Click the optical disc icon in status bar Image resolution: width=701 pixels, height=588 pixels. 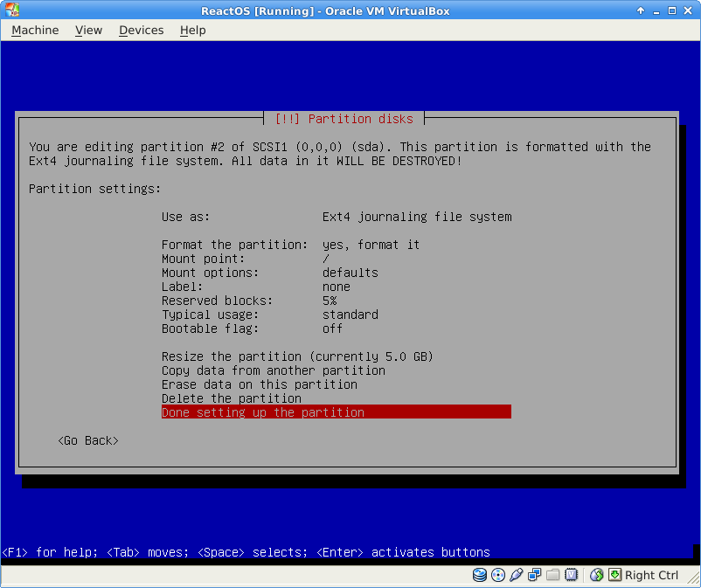[498, 575]
